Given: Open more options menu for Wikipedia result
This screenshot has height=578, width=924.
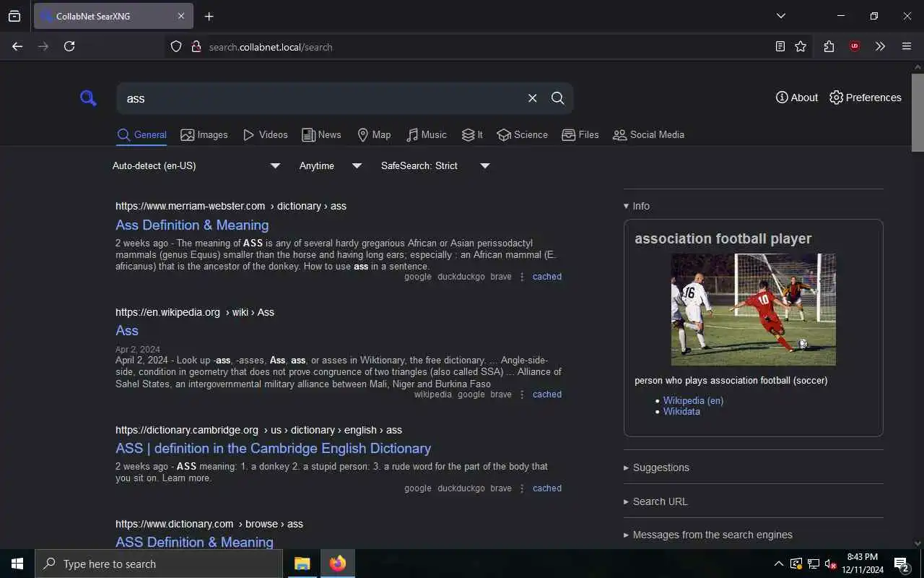Looking at the screenshot, I should (x=522, y=394).
